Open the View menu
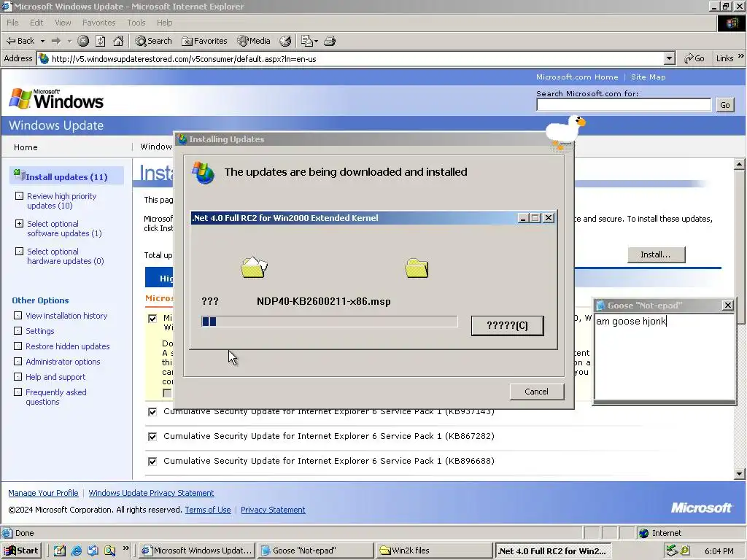The height and width of the screenshot is (560, 747). (x=63, y=23)
